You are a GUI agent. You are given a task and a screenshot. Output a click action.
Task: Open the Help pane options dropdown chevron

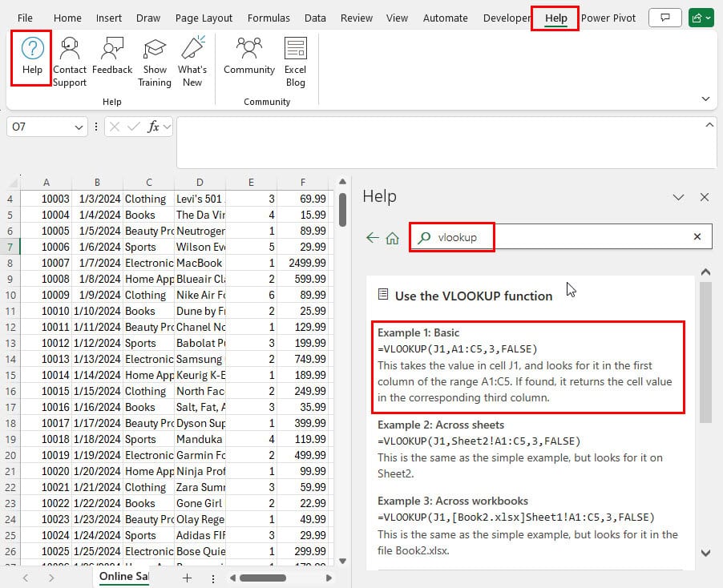point(678,198)
